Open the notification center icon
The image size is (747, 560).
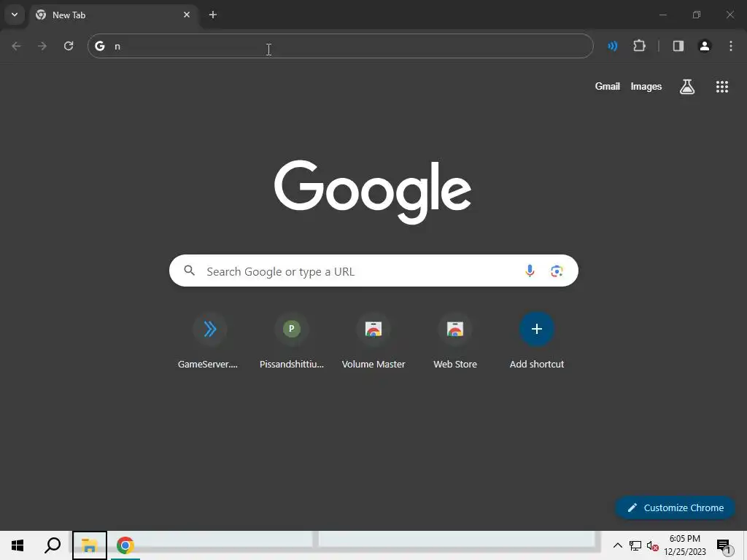pyautogui.click(x=724, y=545)
